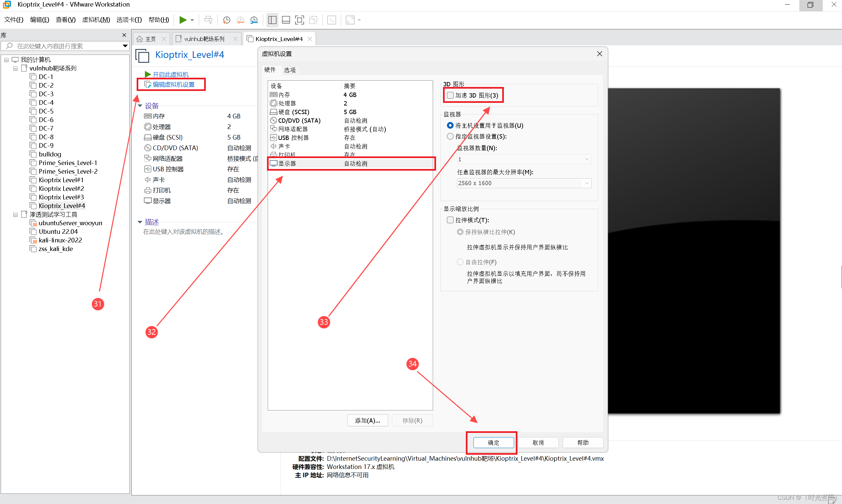Image resolution: width=842 pixels, height=504 pixels.
Task: Collapse the vulnhub靶场系列 folder
Action: (x=15, y=68)
